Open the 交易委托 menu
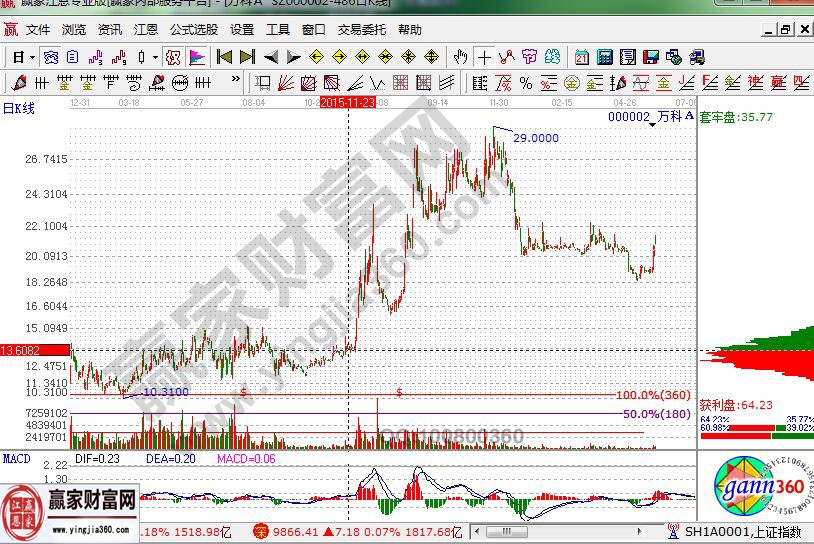This screenshot has height=544, width=814. (x=361, y=30)
